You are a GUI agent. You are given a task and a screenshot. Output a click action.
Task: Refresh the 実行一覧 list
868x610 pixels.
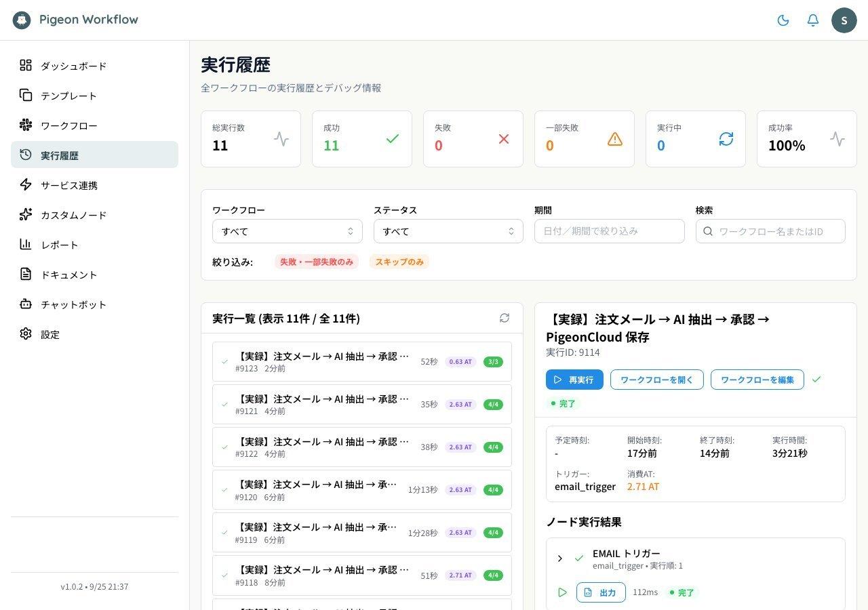[505, 318]
